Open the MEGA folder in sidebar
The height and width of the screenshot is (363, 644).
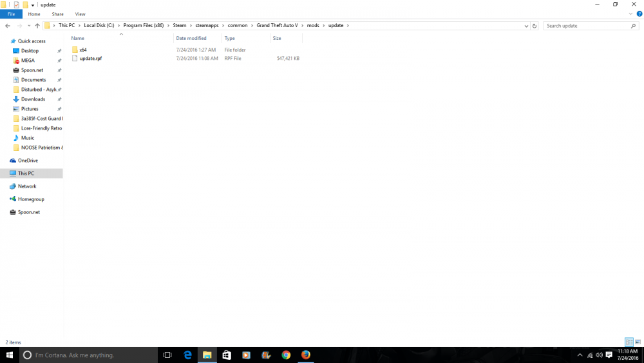(28, 61)
